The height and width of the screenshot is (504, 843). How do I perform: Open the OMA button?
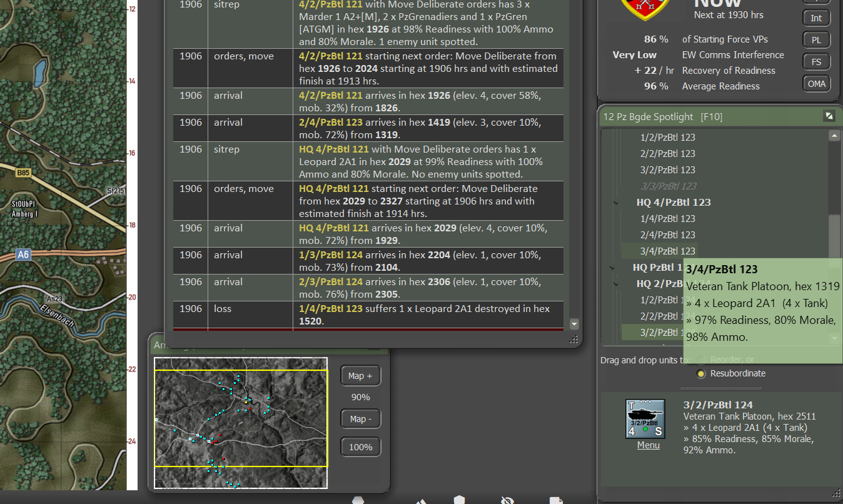816,84
